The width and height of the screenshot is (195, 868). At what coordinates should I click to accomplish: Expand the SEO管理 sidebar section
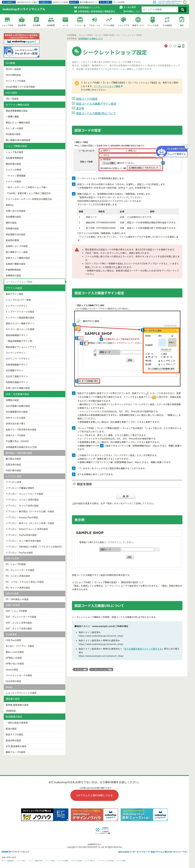(x=34, y=63)
